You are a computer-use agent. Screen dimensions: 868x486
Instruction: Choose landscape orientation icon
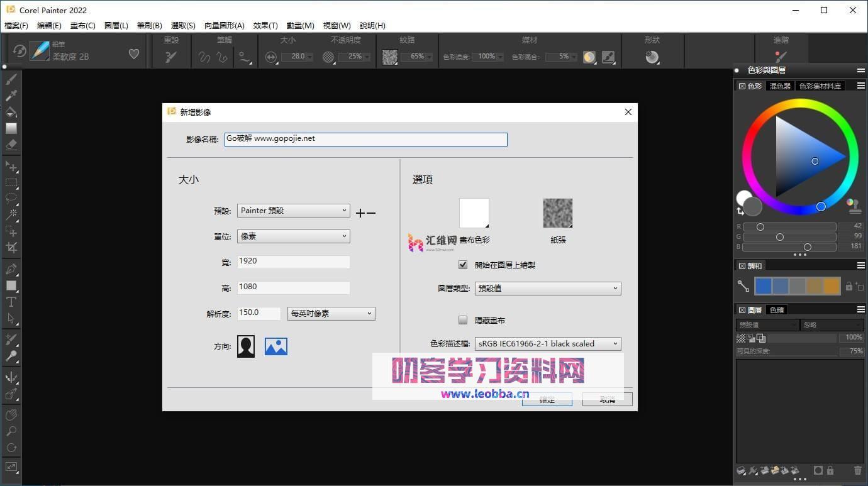click(276, 346)
